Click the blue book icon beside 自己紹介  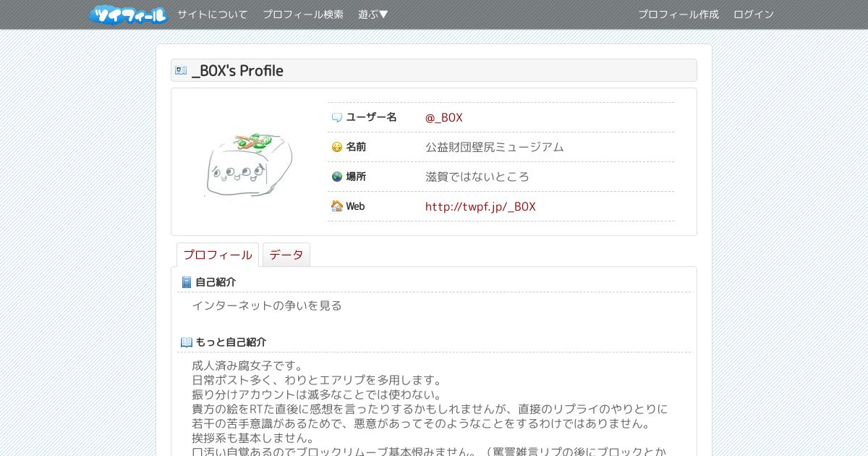coord(186,282)
